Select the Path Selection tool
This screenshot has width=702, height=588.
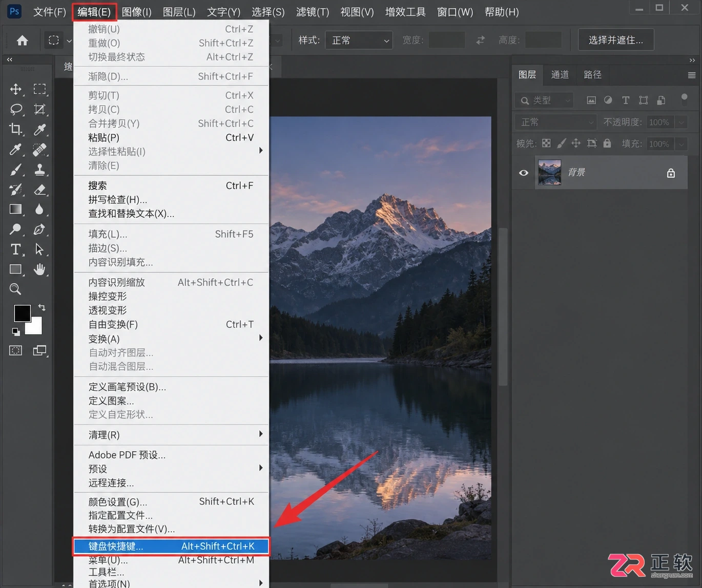point(39,249)
